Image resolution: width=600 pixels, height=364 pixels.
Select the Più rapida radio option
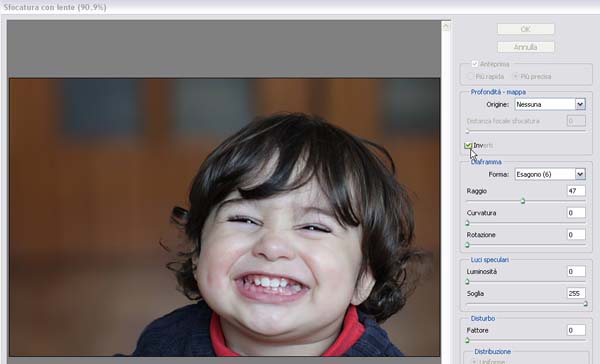tap(470, 77)
